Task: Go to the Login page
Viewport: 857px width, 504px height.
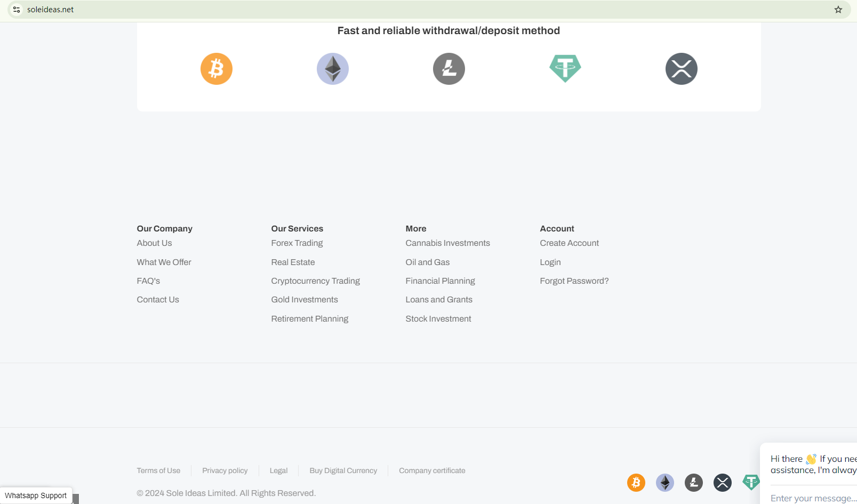Action: 550,262
